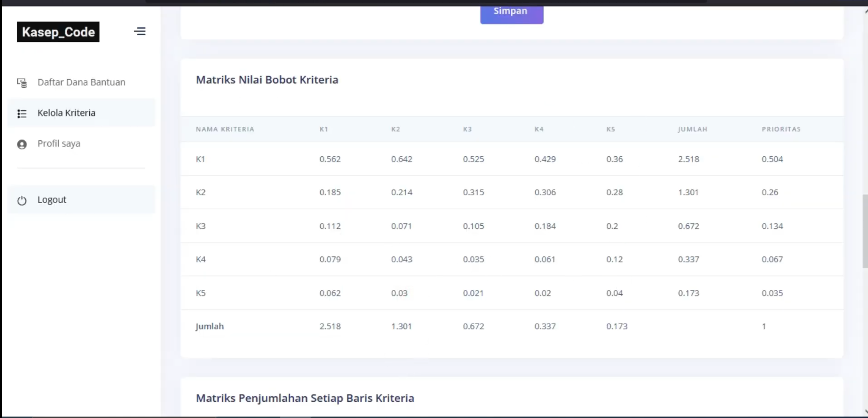Click the priority value 0.26

tap(770, 192)
